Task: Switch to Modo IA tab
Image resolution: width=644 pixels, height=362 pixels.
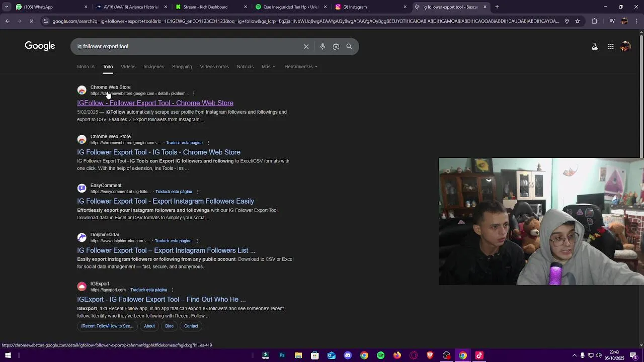Action: pyautogui.click(x=86, y=67)
